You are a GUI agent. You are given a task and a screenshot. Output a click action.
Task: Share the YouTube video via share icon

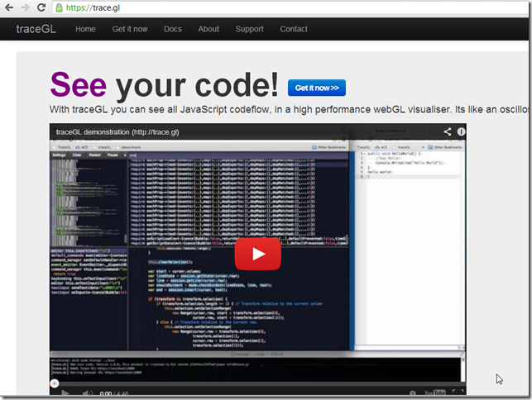pyautogui.click(x=448, y=132)
